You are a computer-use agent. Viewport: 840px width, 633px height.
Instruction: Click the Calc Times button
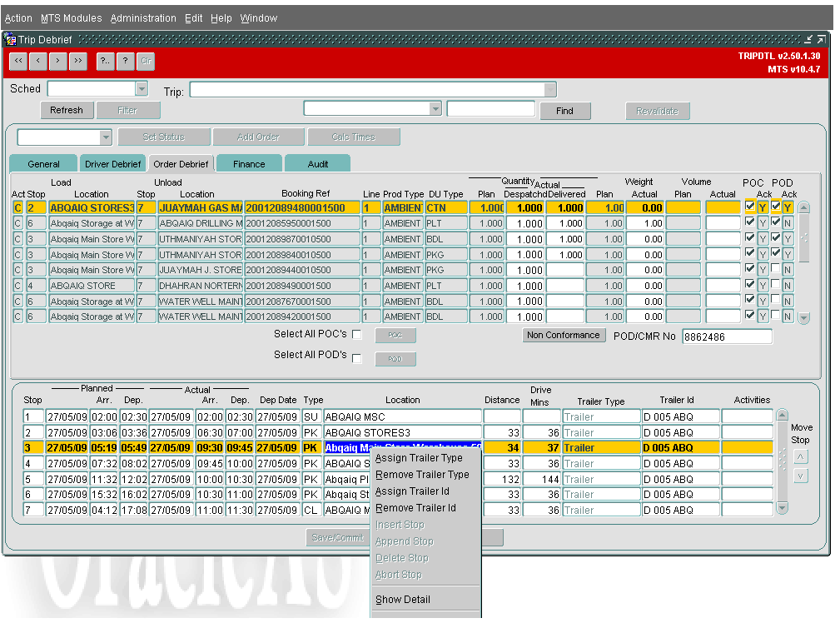[x=354, y=137]
